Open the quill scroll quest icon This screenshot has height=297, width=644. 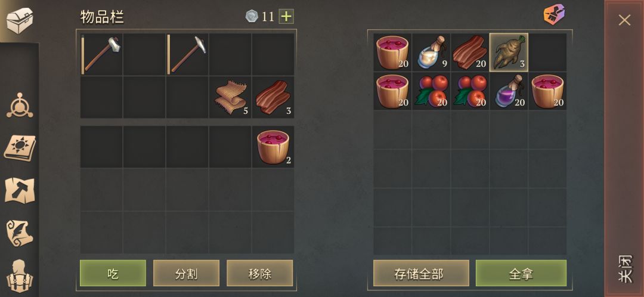[x=19, y=233]
